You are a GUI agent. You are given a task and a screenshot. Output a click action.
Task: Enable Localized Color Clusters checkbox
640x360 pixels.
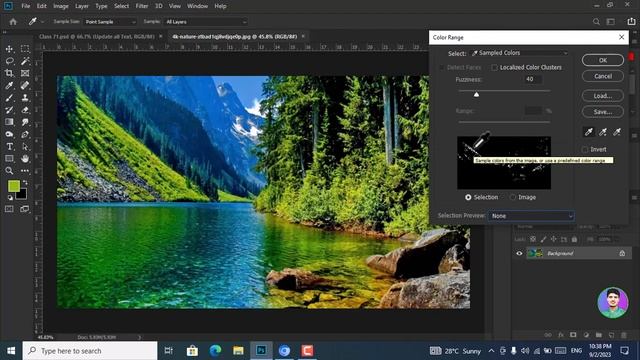click(x=495, y=67)
